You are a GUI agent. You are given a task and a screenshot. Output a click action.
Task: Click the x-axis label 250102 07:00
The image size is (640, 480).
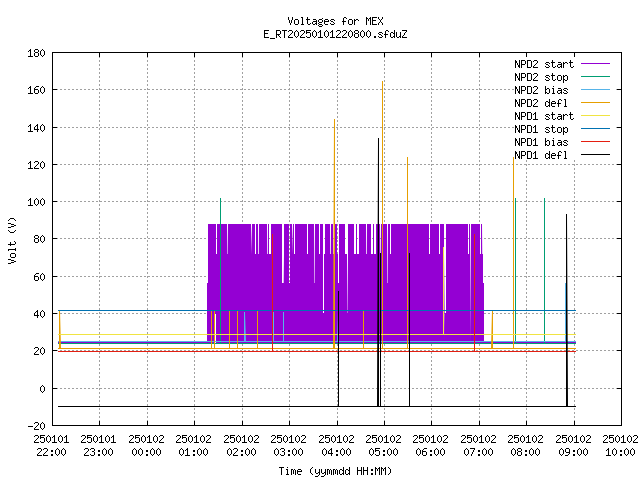coord(478,446)
